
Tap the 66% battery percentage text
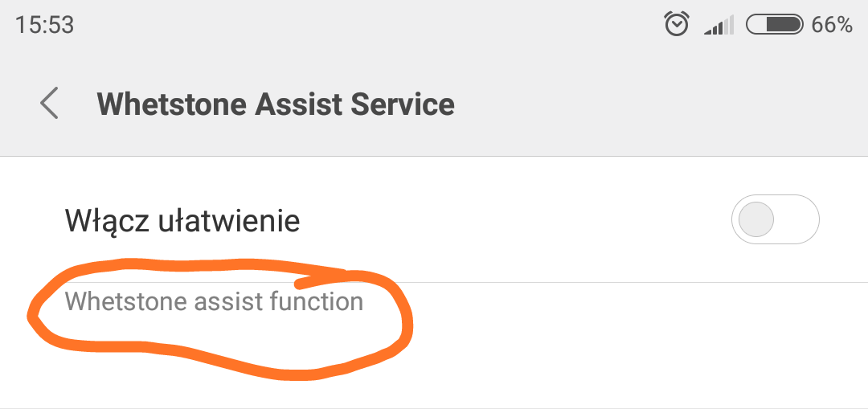(x=832, y=25)
